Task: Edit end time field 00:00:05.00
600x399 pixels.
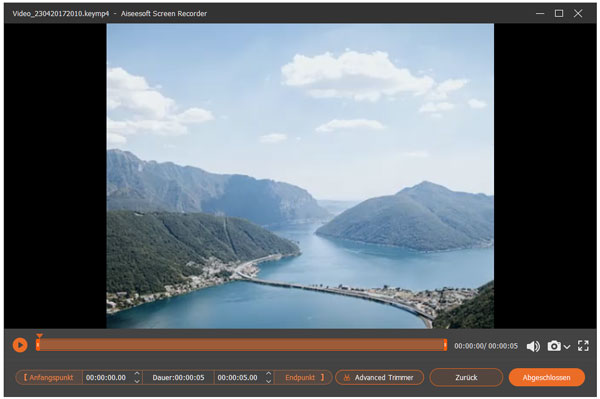Action: click(x=238, y=378)
